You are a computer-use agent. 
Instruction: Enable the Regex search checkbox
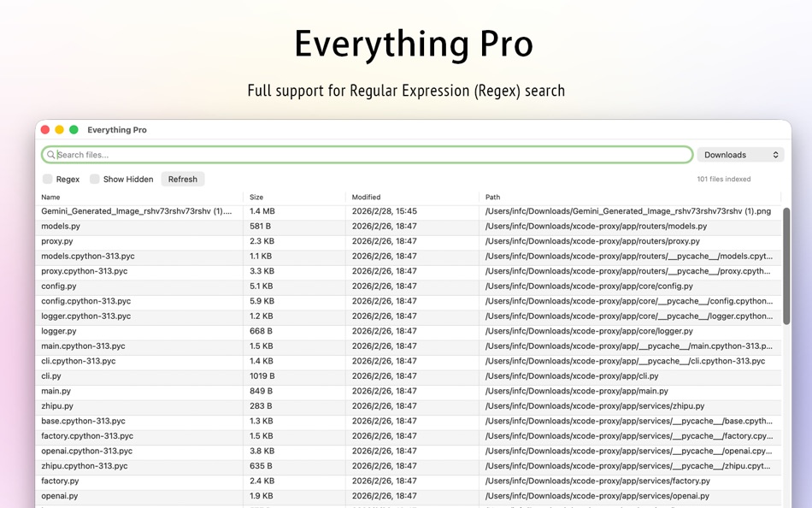[x=48, y=179]
